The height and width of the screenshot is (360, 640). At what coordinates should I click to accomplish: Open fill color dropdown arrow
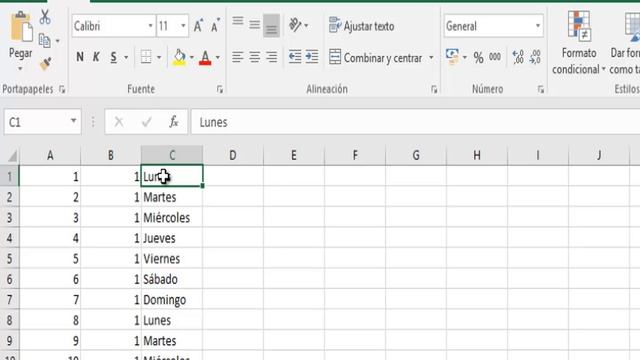click(191, 58)
